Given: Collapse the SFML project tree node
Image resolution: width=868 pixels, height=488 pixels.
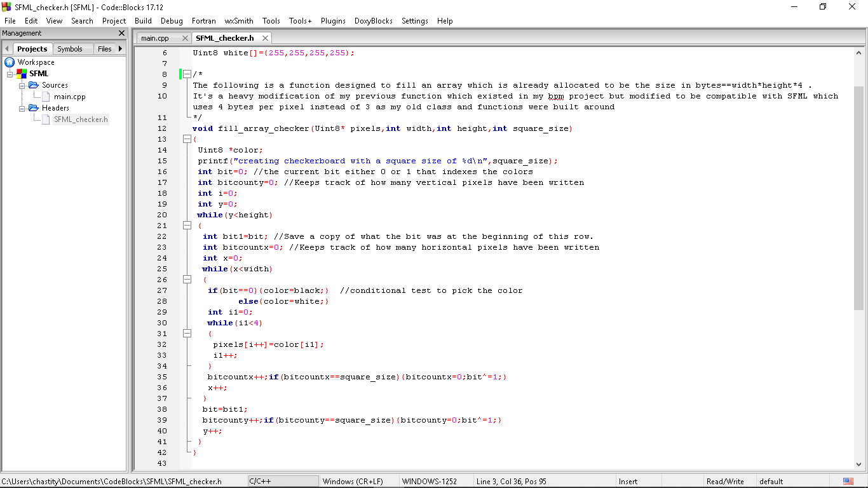Looking at the screenshot, I should [10, 73].
